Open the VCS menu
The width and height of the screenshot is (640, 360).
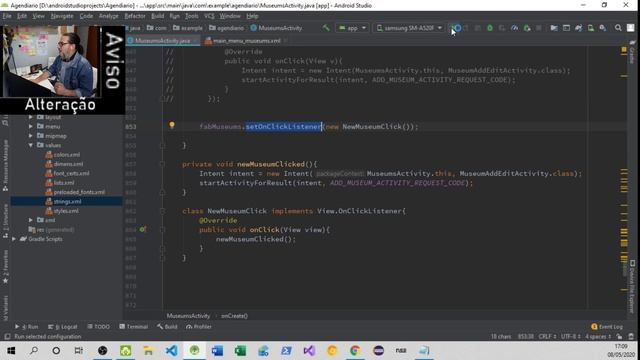point(209,16)
